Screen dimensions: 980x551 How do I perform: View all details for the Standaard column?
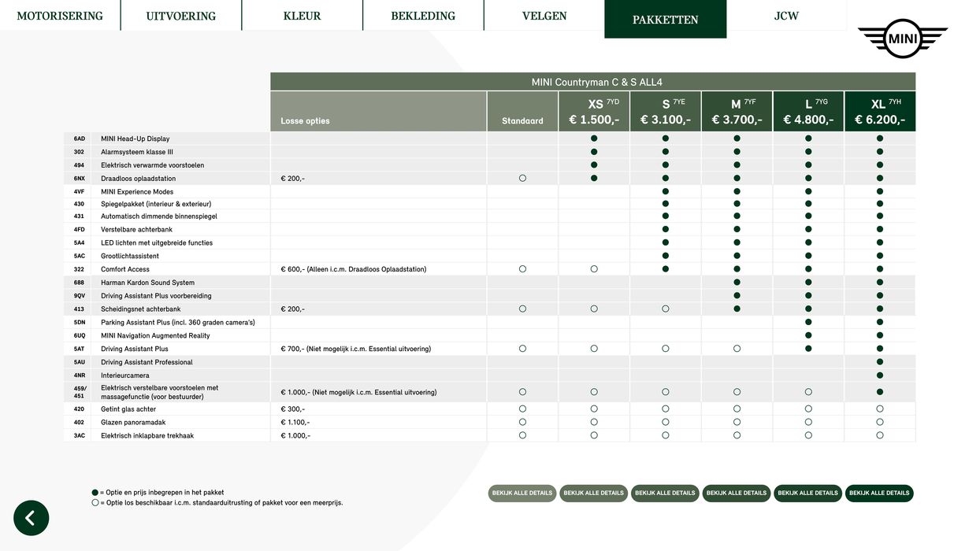(522, 494)
